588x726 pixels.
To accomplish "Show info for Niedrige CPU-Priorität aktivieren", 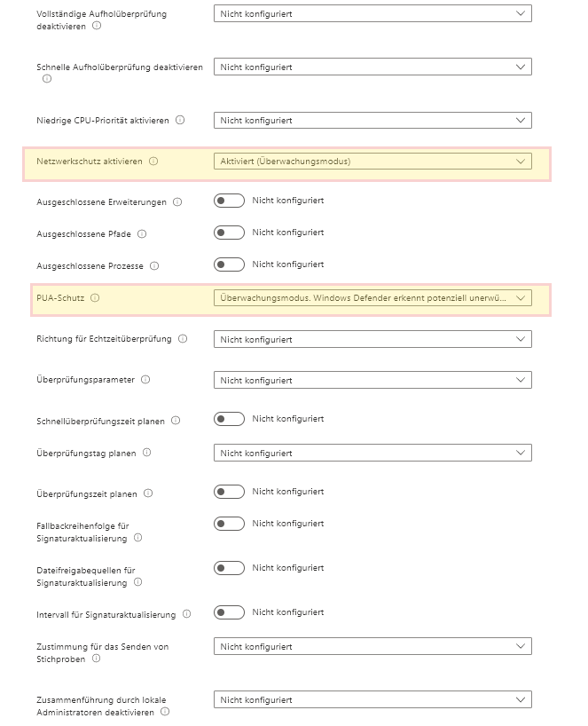I will pos(180,120).
